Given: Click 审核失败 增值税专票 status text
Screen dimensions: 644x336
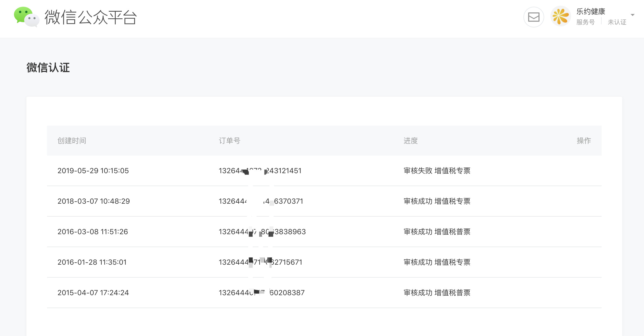Looking at the screenshot, I should [437, 171].
